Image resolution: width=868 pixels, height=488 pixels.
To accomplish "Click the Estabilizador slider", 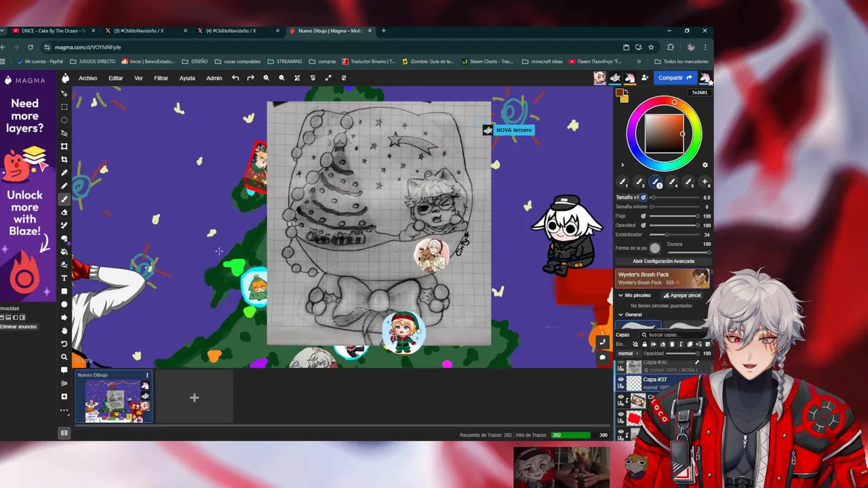I will [675, 235].
